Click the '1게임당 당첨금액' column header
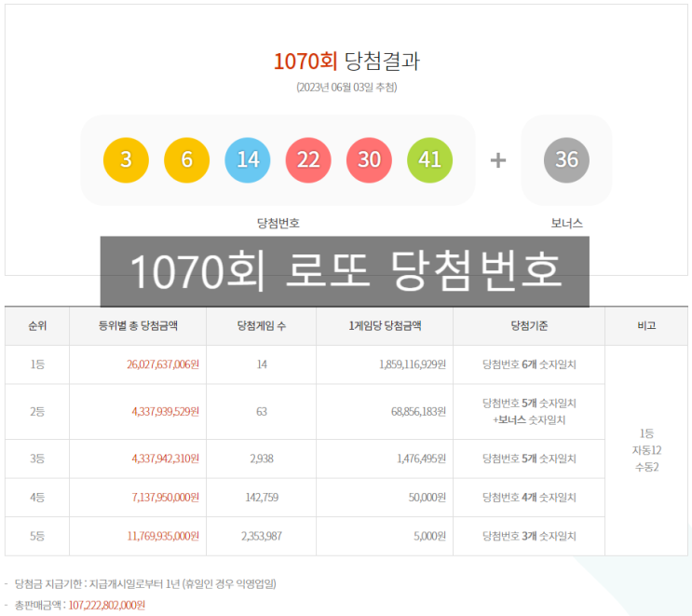Image resolution: width=692 pixels, height=616 pixels. 385,326
